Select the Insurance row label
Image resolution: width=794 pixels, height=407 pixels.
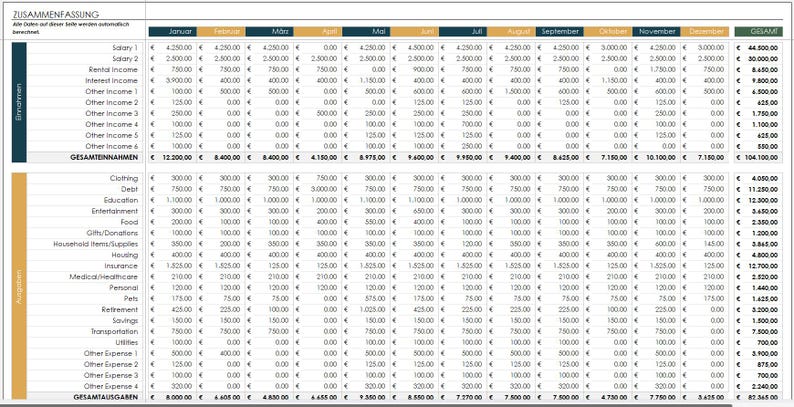(121, 266)
